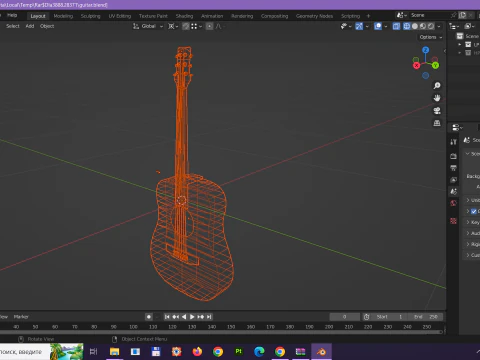Screen dimensions: 480x360
Task: Open the Render properties tab
Action: 453,156
